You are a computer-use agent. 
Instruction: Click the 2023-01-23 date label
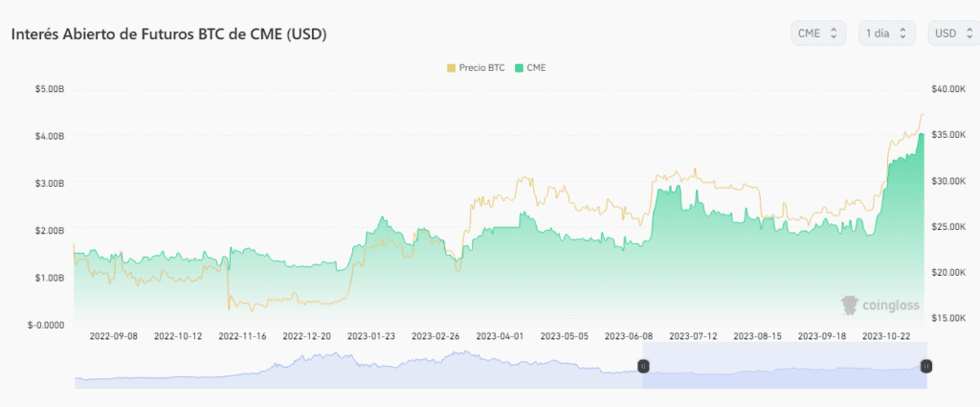click(371, 336)
